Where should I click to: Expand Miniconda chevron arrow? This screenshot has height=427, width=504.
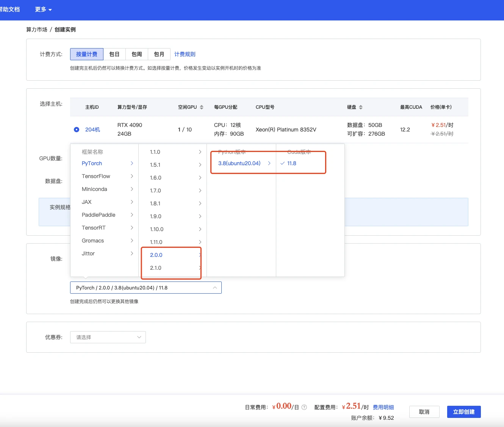(x=132, y=189)
